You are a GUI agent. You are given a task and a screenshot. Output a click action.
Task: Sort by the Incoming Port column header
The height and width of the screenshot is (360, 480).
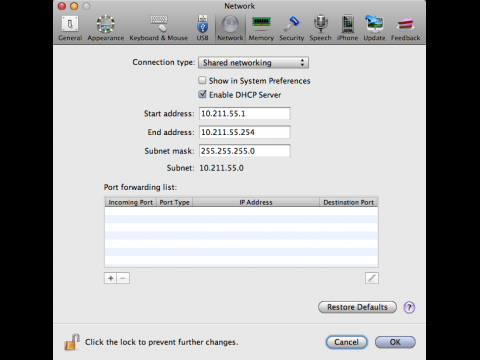130,202
